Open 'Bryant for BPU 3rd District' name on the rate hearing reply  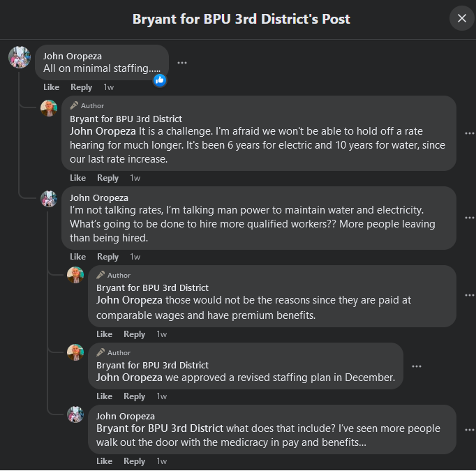point(126,119)
